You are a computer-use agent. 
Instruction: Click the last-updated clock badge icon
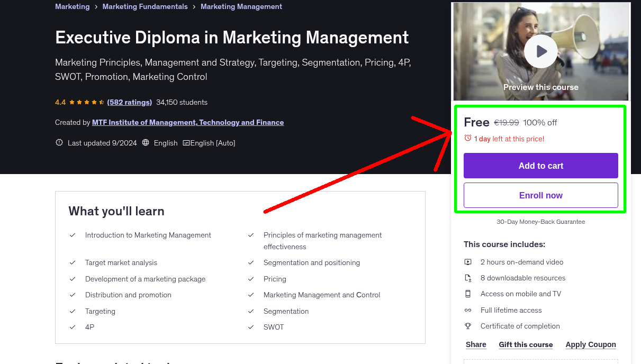coord(59,143)
